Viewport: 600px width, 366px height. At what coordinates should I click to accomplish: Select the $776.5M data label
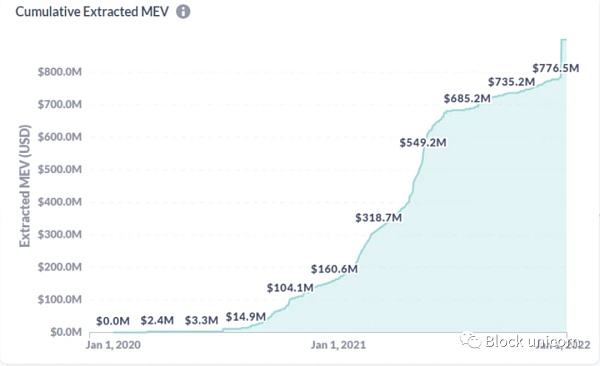556,68
